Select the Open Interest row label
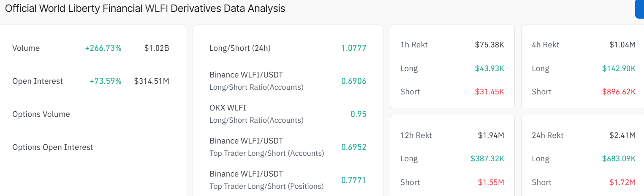 (x=38, y=81)
